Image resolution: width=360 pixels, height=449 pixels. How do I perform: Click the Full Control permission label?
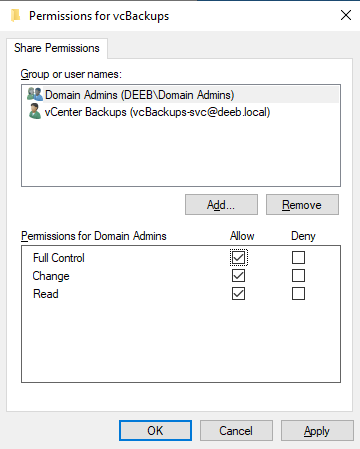[59, 258]
